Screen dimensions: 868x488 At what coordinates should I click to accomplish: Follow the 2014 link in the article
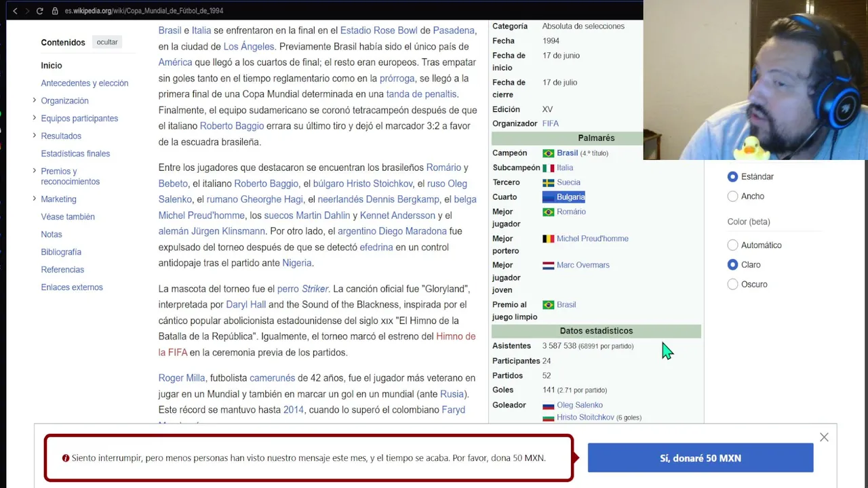tap(294, 410)
